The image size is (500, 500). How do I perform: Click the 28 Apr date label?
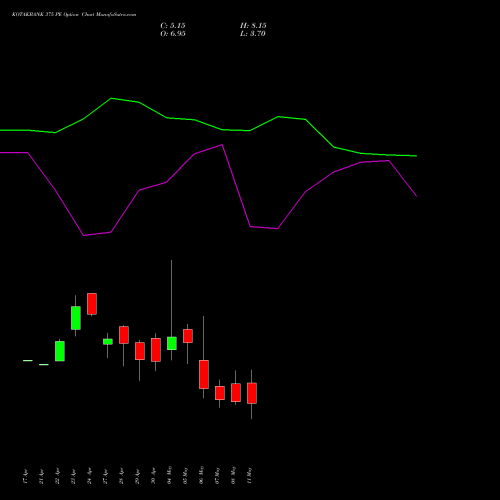pos(122,476)
